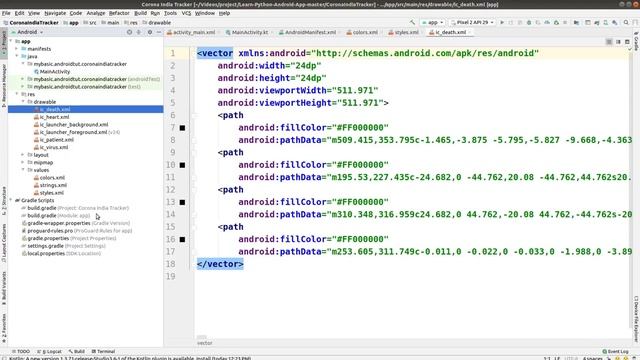Viewport: 640px width, 360px height.
Task: Click the black color swatch on line 7
Action: tap(182, 128)
